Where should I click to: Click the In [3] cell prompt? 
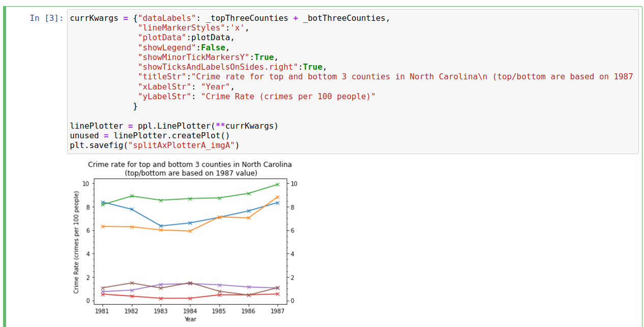click(x=46, y=18)
